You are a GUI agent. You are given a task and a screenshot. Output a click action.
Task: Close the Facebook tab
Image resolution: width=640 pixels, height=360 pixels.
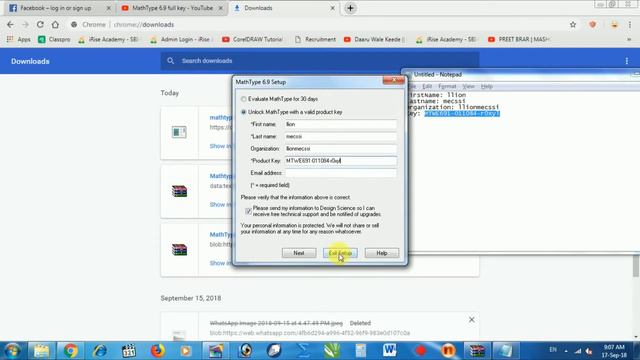pyautogui.click(x=108, y=8)
